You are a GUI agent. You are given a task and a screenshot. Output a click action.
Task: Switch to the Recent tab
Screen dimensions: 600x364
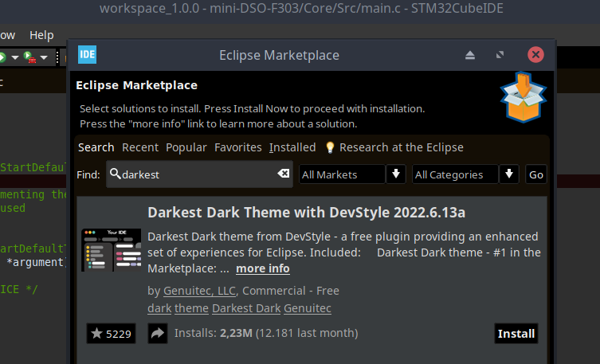tap(140, 147)
